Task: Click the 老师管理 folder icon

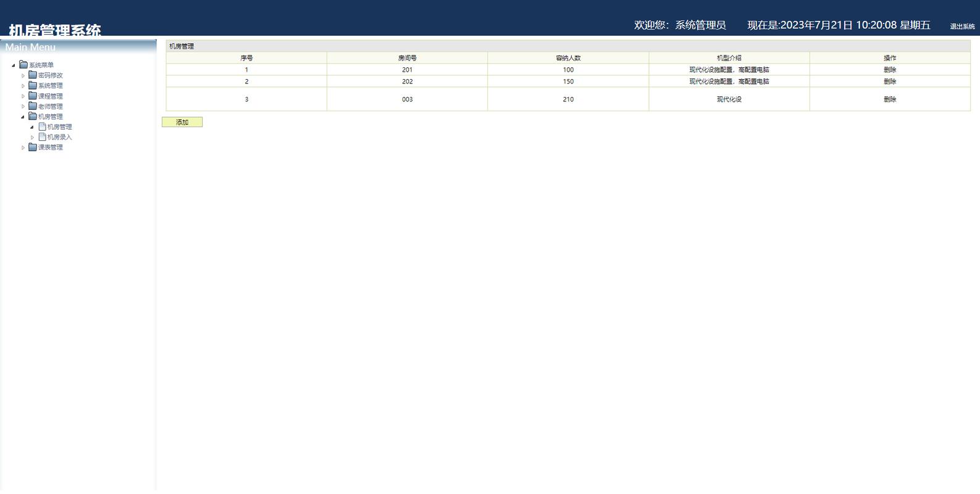Action: click(33, 106)
